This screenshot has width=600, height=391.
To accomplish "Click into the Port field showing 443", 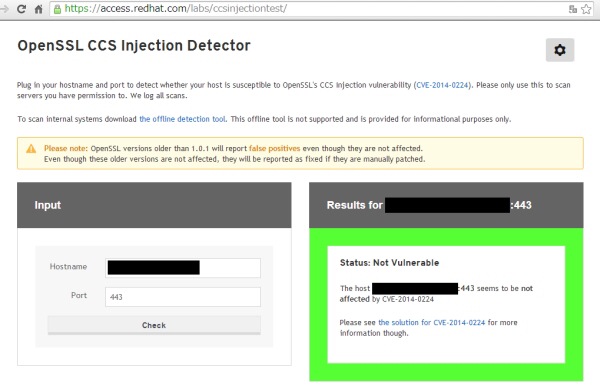I will 183,297.
